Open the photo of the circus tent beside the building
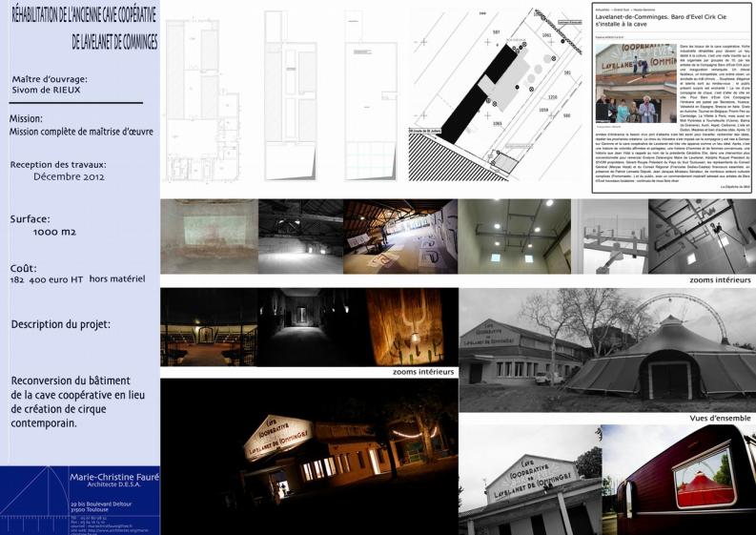This screenshot has height=535, width=756. tap(607, 350)
